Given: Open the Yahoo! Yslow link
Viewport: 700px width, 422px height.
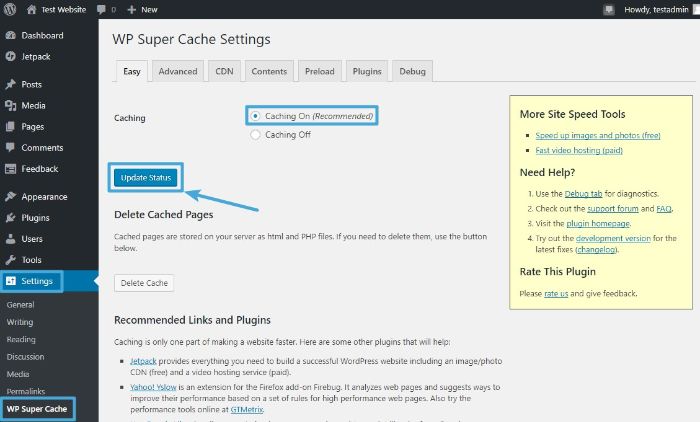Looking at the screenshot, I should point(153,387).
